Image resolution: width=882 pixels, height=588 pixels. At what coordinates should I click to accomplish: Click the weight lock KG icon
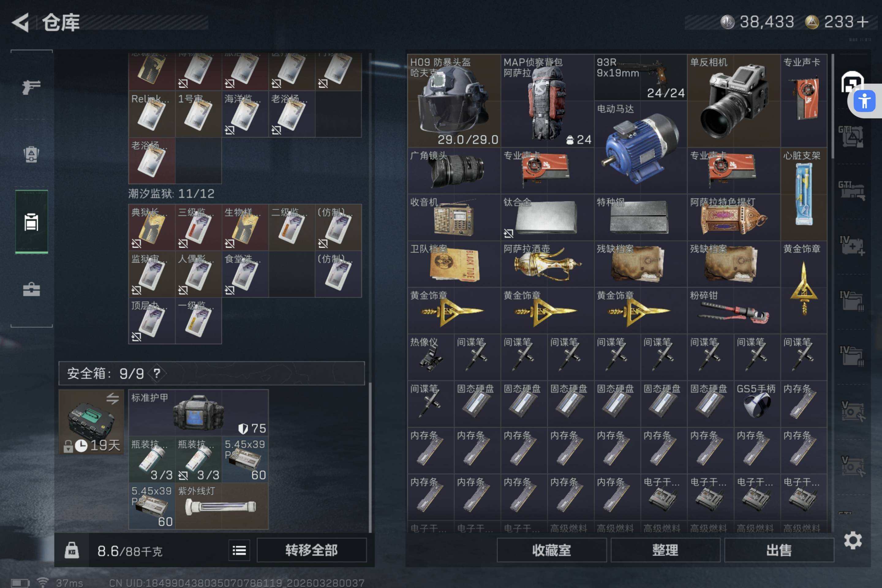pyautogui.click(x=72, y=550)
